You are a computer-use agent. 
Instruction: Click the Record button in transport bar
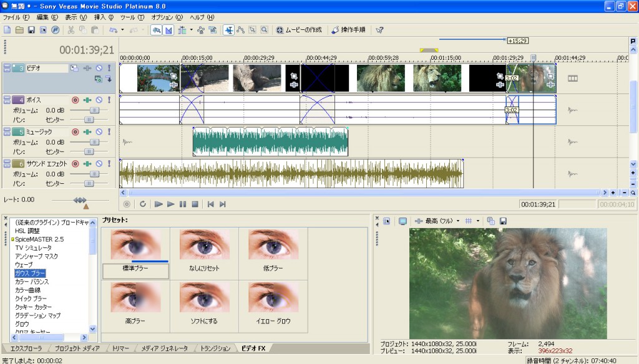pyautogui.click(x=127, y=204)
